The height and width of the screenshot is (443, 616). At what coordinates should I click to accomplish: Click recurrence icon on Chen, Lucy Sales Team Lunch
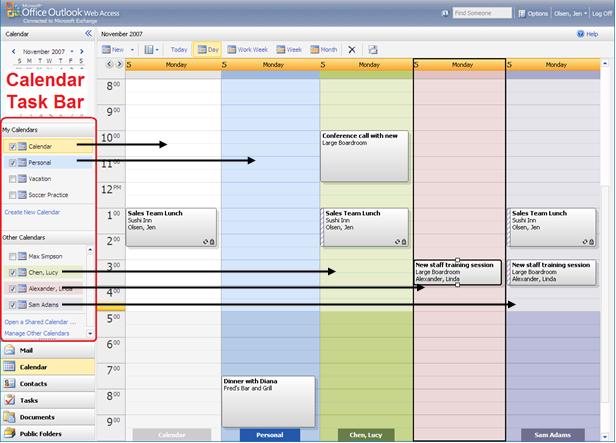point(397,242)
